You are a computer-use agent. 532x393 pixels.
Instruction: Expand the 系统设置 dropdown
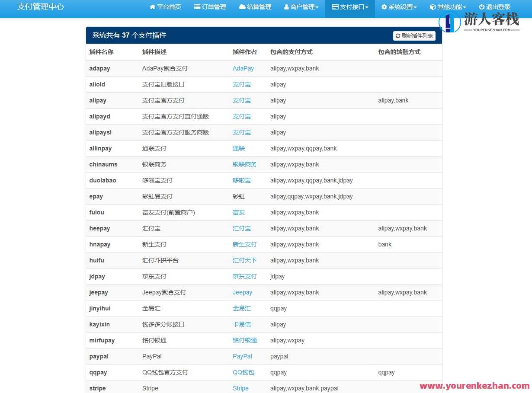(x=398, y=6)
